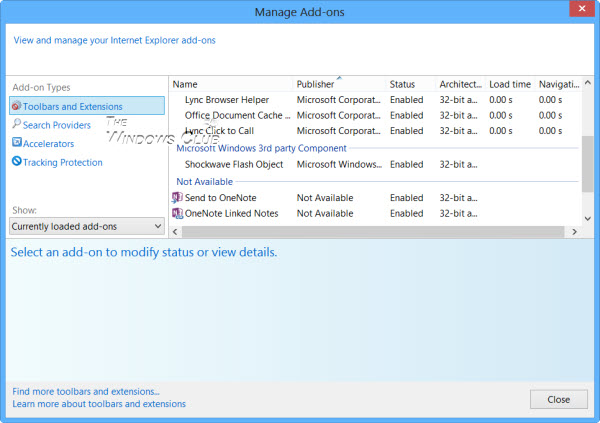The image size is (600, 423).
Task: Click the Navigation time column header
Action: (x=559, y=84)
